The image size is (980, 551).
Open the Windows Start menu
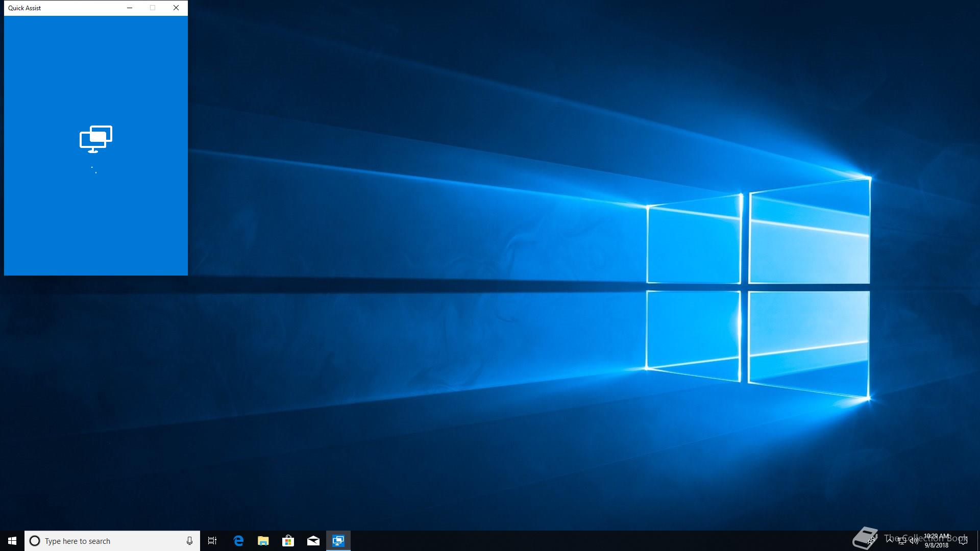pyautogui.click(x=12, y=541)
